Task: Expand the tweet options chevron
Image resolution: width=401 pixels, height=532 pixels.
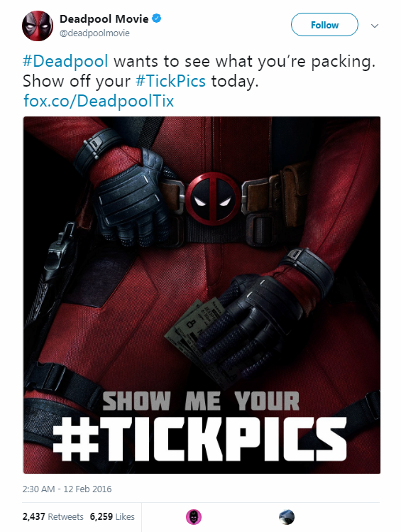Action: [375, 26]
